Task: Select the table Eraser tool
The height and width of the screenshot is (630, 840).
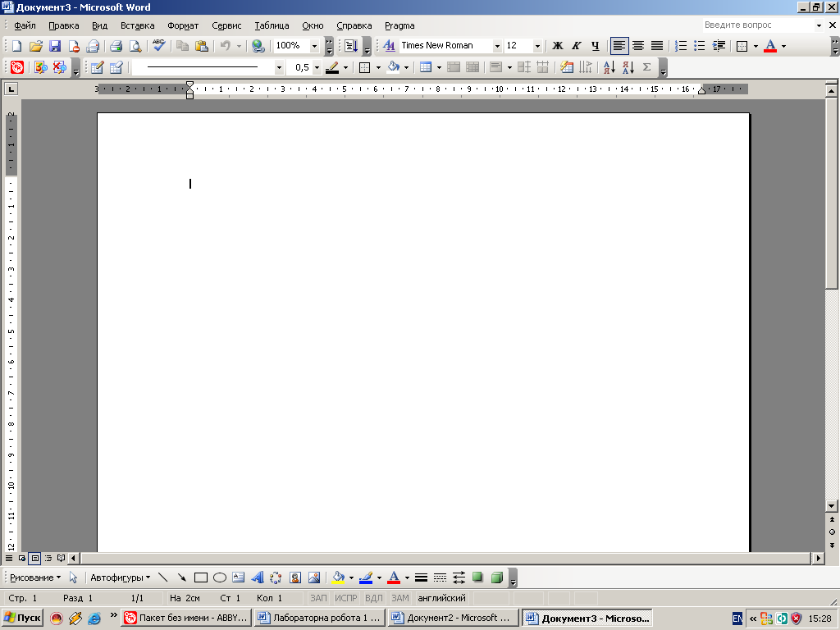Action: [x=116, y=67]
